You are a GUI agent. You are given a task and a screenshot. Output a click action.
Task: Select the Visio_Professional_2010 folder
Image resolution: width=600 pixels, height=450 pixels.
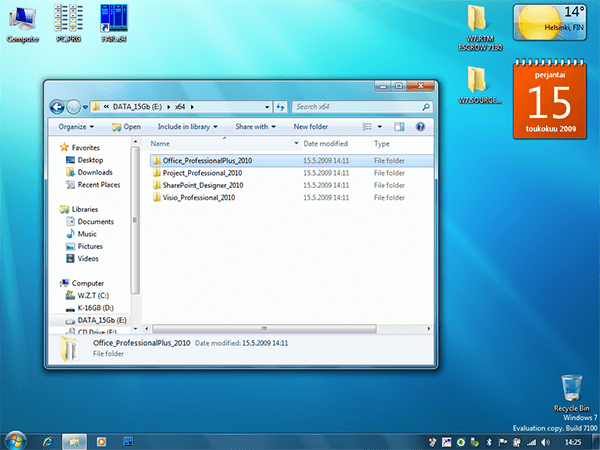click(x=292, y=197)
